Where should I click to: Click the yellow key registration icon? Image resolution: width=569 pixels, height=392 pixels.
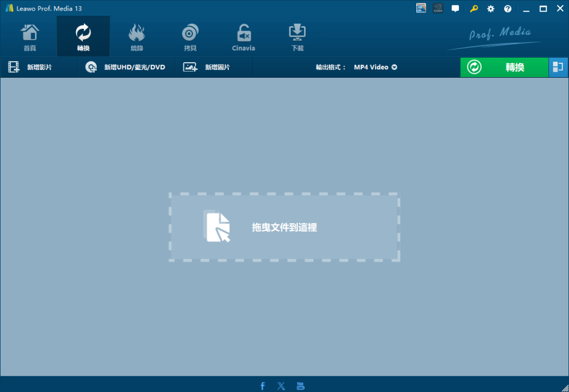point(473,9)
